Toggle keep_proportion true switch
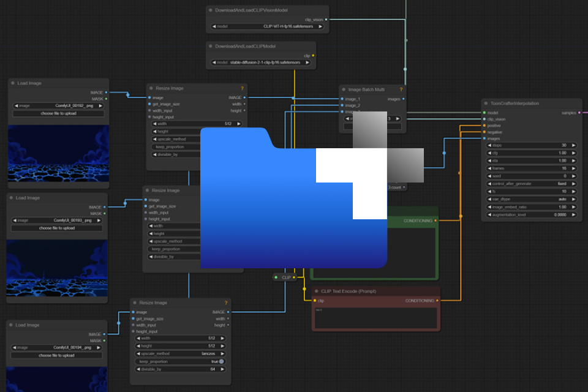This screenshot has width=588, height=392. 222,361
